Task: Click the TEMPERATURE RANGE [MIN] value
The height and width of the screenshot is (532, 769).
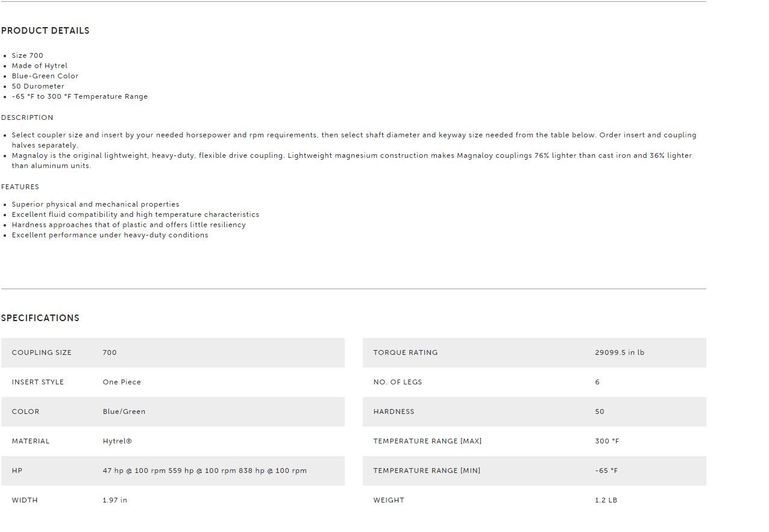Action: (x=606, y=471)
